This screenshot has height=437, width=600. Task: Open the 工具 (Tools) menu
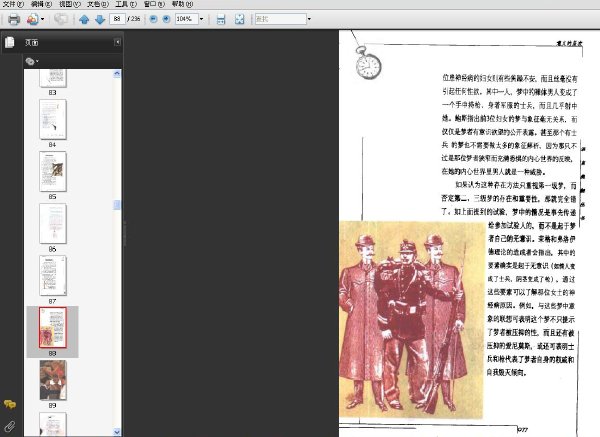126,4
